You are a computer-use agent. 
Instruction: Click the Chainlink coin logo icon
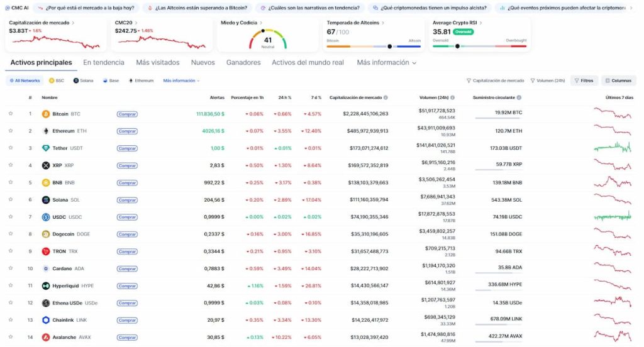(x=45, y=320)
